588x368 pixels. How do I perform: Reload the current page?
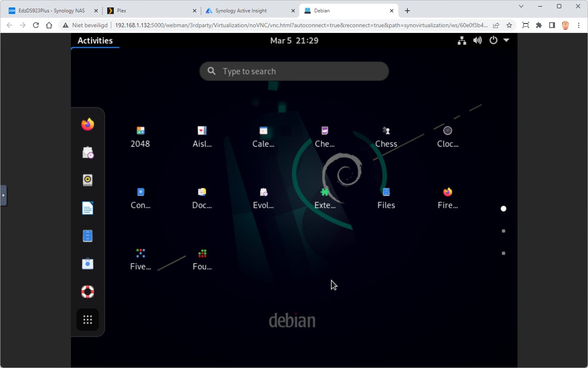[x=36, y=25]
